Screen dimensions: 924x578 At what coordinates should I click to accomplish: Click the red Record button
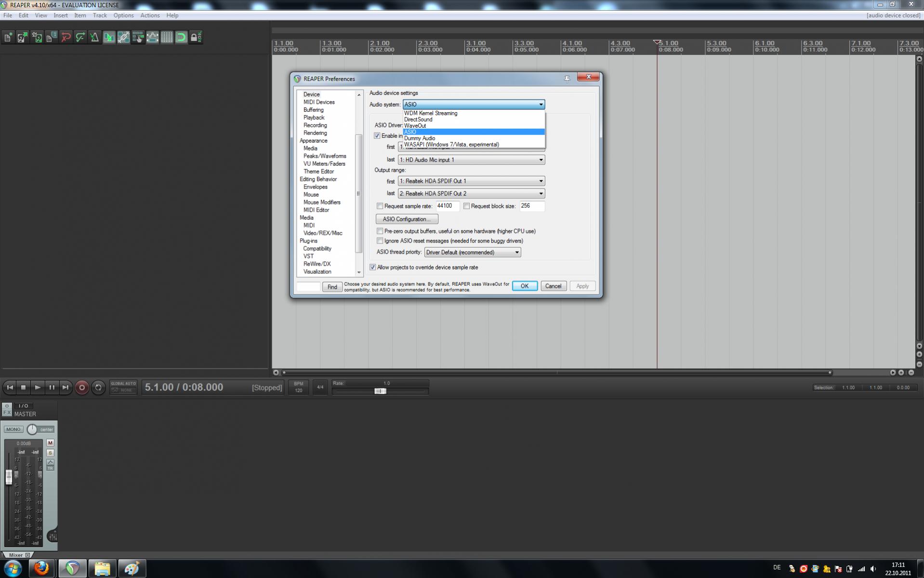(82, 388)
